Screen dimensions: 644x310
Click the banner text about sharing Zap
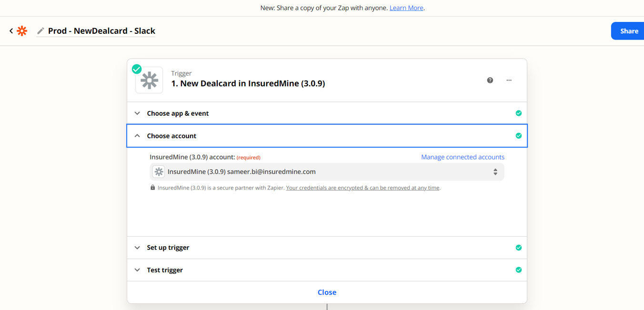point(324,8)
